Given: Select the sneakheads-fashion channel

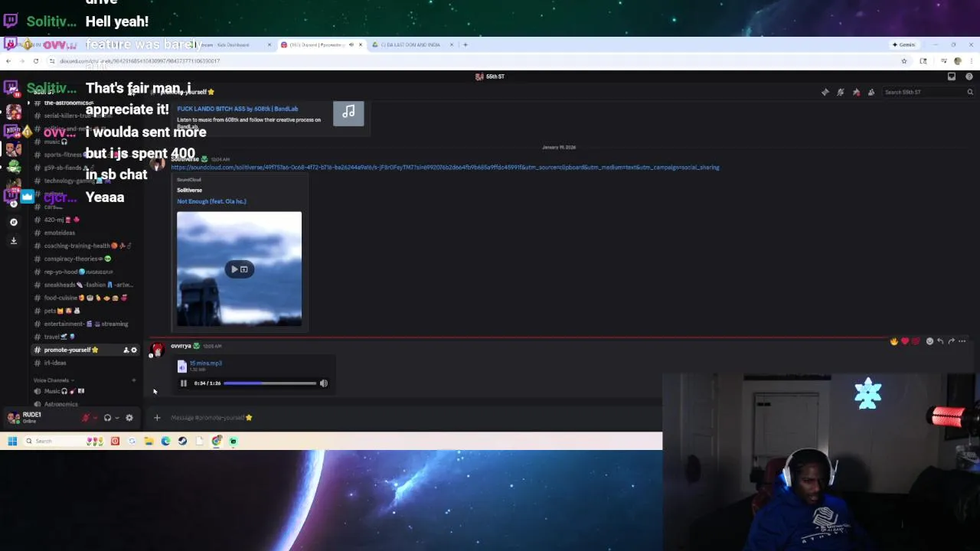Looking at the screenshot, I should [x=84, y=285].
